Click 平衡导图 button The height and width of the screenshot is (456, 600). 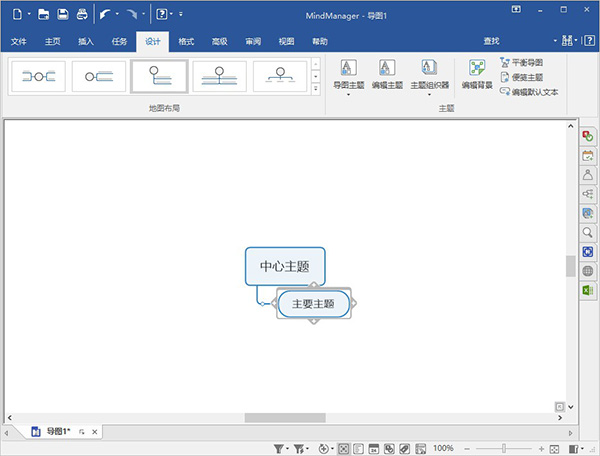point(526,62)
